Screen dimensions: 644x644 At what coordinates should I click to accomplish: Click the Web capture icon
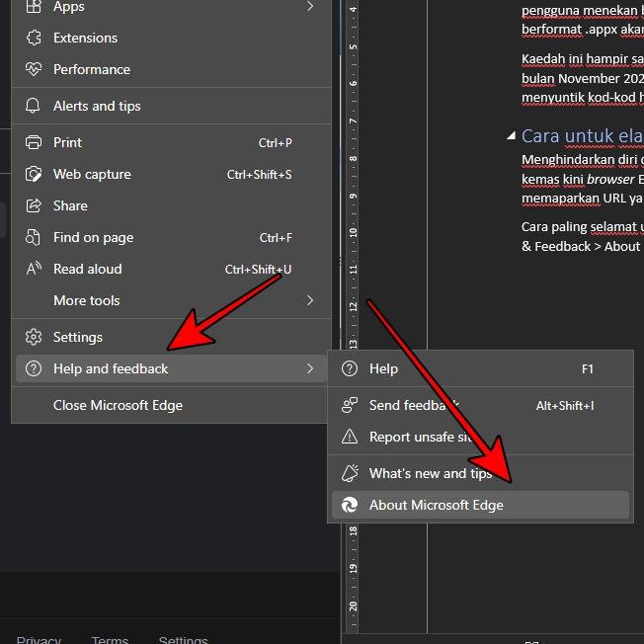tap(34, 174)
